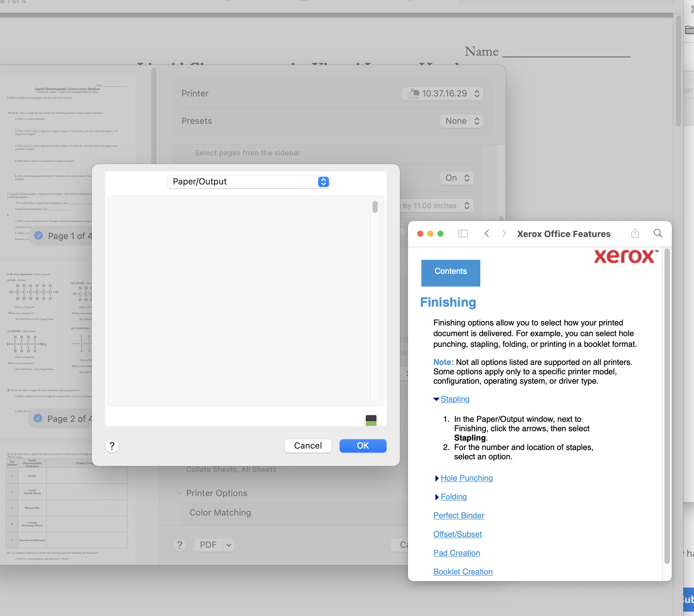Go back in Xerox help viewer
This screenshot has width=694, height=616.
[x=487, y=233]
